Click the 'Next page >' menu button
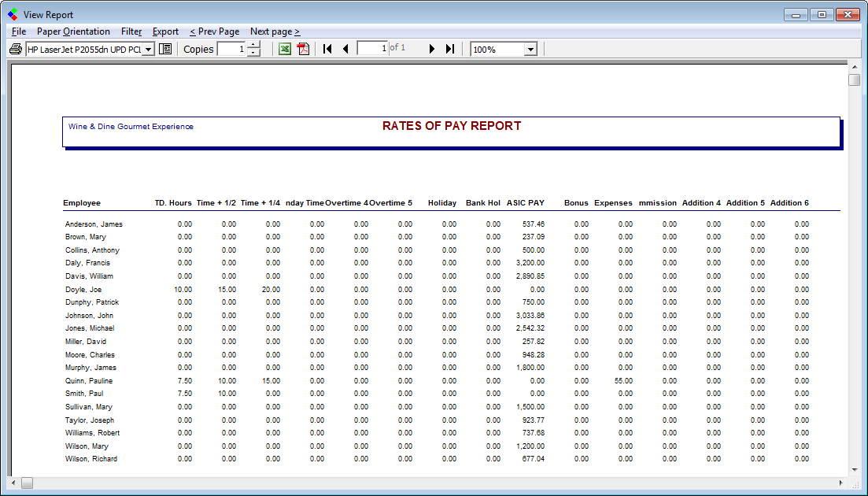Viewport: 868px width, 496px height. pos(275,31)
